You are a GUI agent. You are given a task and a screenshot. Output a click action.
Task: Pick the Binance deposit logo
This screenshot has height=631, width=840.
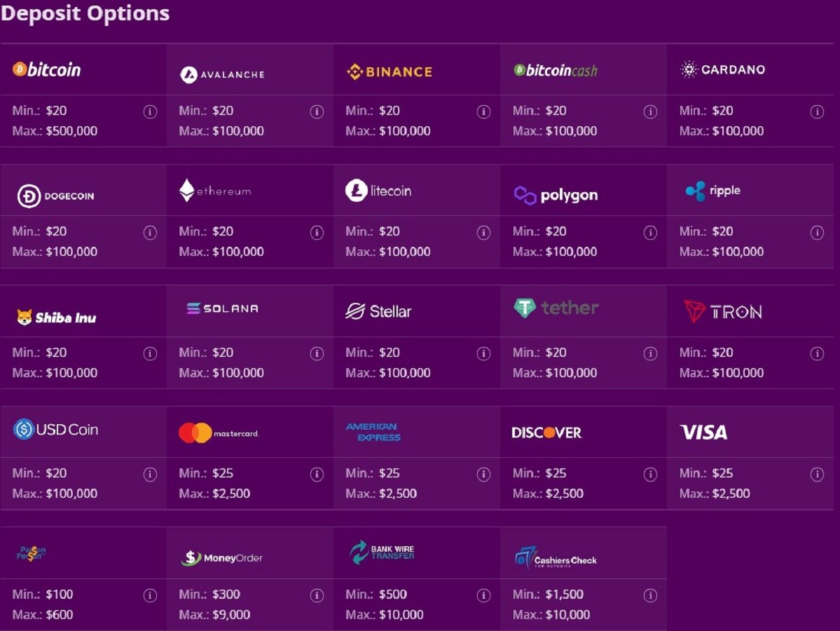click(x=390, y=72)
